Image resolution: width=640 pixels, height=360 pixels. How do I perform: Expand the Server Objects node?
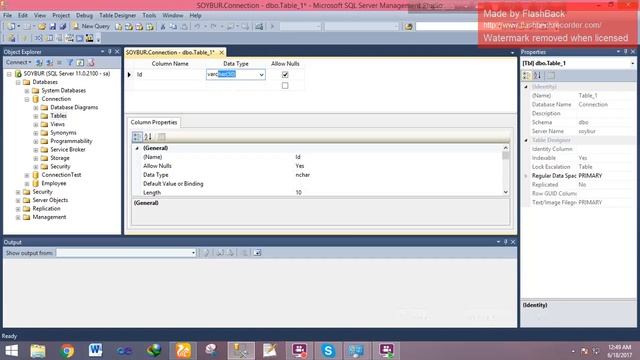18,200
